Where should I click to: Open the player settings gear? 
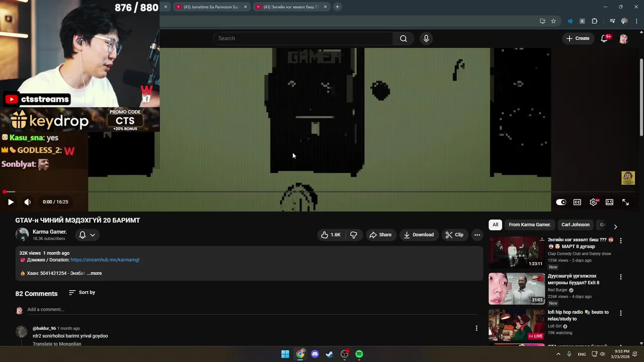click(594, 202)
